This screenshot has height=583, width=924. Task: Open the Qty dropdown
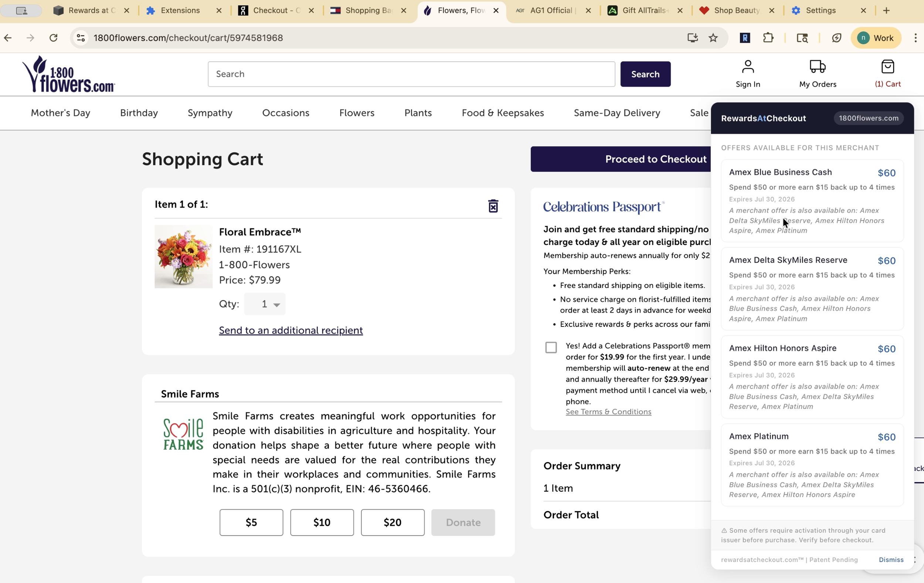(x=265, y=304)
